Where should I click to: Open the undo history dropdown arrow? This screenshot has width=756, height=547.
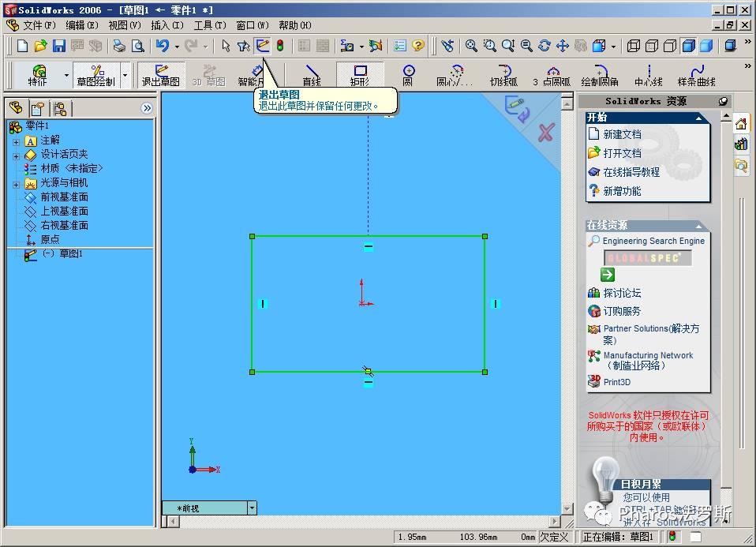(x=177, y=47)
